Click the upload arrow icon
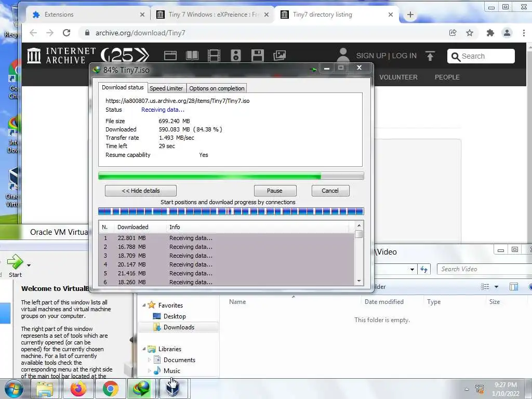 point(430,56)
